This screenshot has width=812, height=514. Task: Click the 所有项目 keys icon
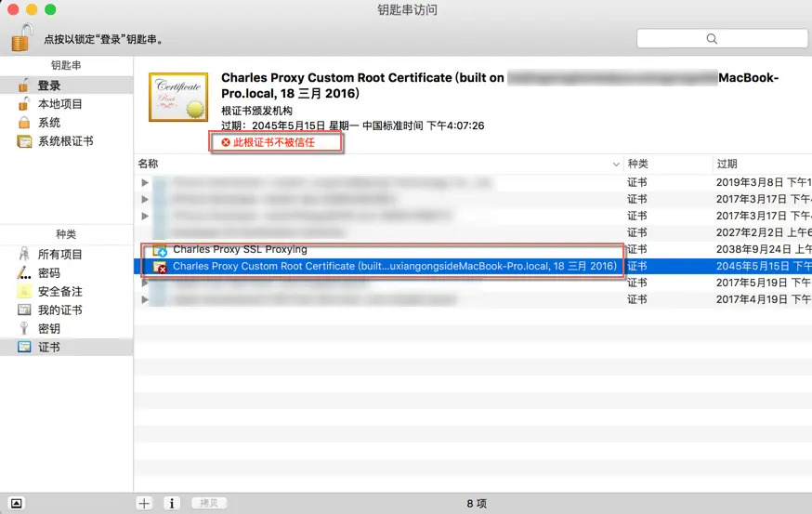(24, 254)
